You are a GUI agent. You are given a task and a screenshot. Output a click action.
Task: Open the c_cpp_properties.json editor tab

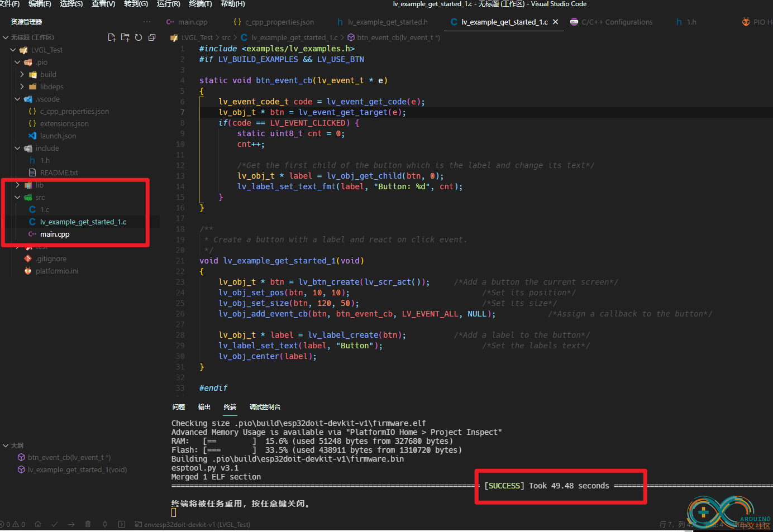click(274, 22)
